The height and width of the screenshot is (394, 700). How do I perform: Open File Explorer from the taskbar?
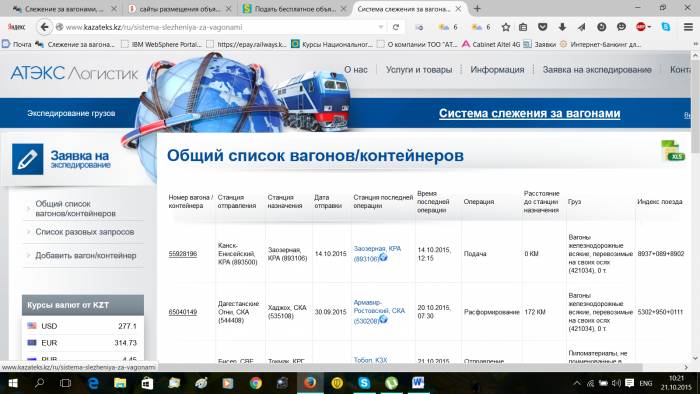120,383
